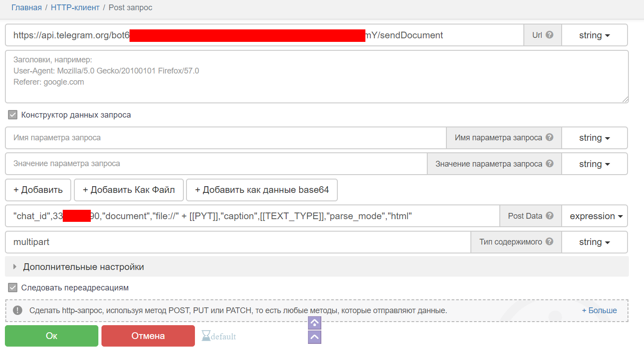Open HTTP-клиент breadcrumb link

(75, 8)
